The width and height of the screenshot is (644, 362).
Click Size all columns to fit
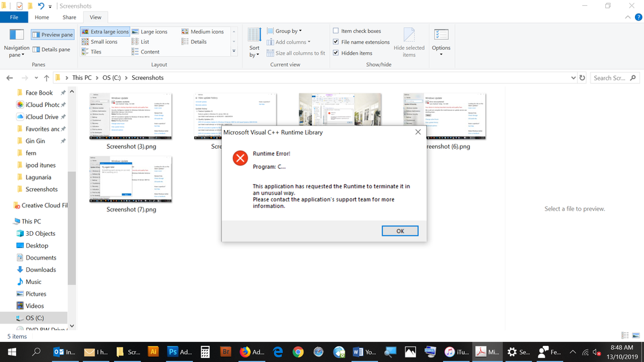[296, 53]
